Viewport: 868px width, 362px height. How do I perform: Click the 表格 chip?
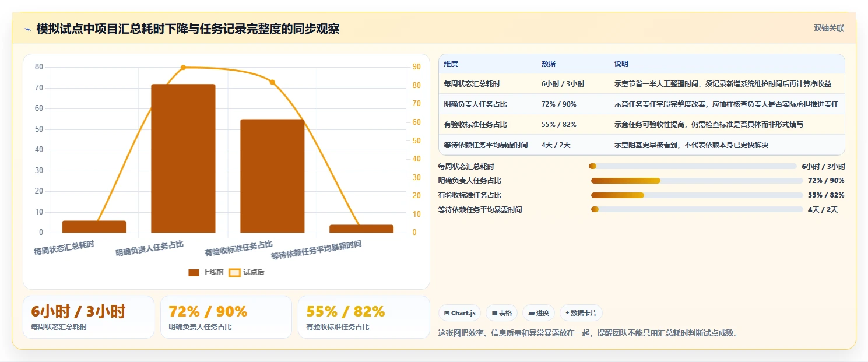point(501,313)
